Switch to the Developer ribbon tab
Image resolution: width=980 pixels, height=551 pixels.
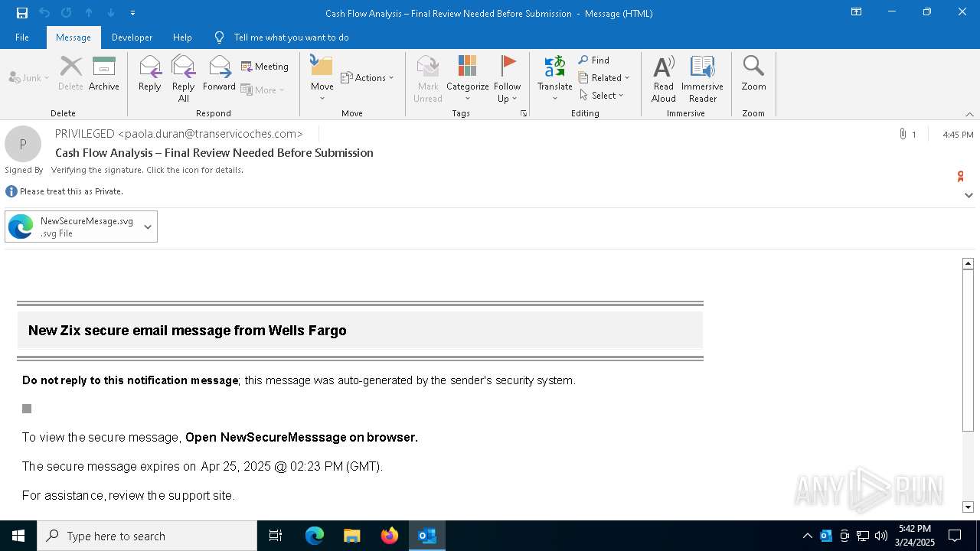[x=132, y=37]
